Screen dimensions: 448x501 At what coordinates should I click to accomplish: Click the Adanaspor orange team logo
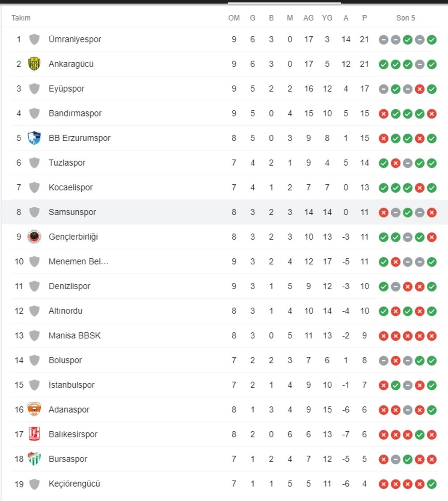34,409
